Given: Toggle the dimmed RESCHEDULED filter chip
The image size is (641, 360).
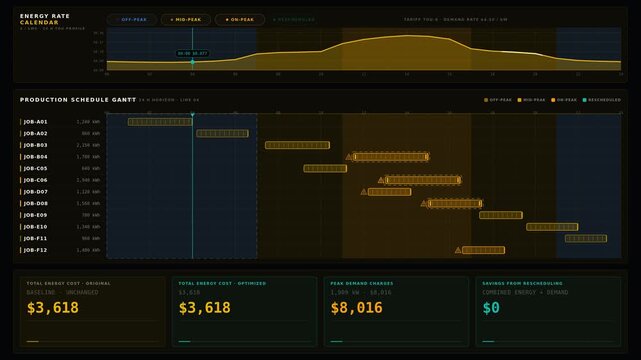Looking at the screenshot, I should coord(294,20).
